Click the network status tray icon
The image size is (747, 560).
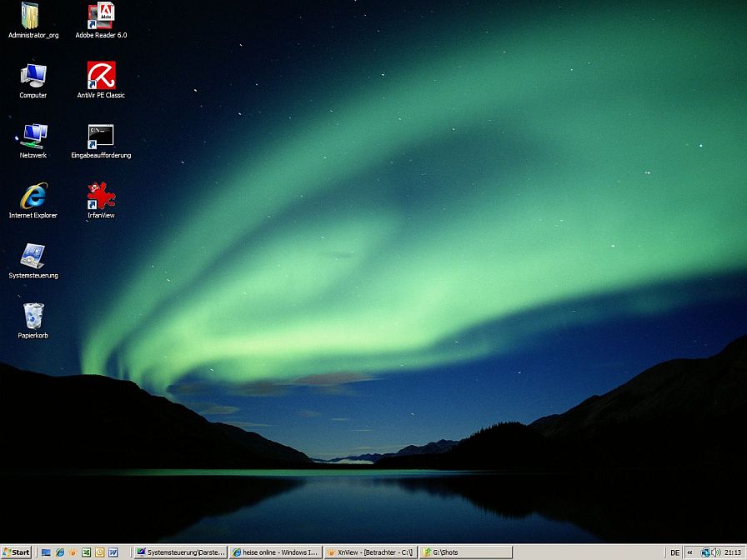point(705,552)
